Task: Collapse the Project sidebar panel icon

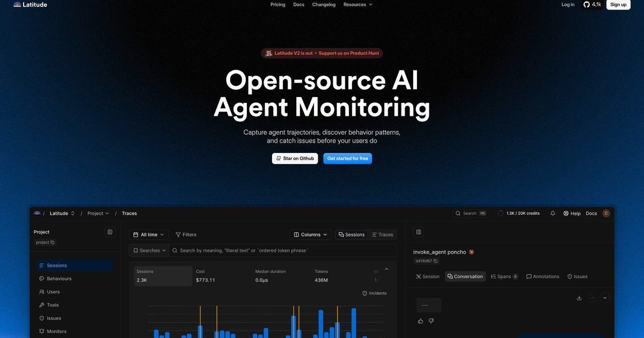Action: click(110, 232)
